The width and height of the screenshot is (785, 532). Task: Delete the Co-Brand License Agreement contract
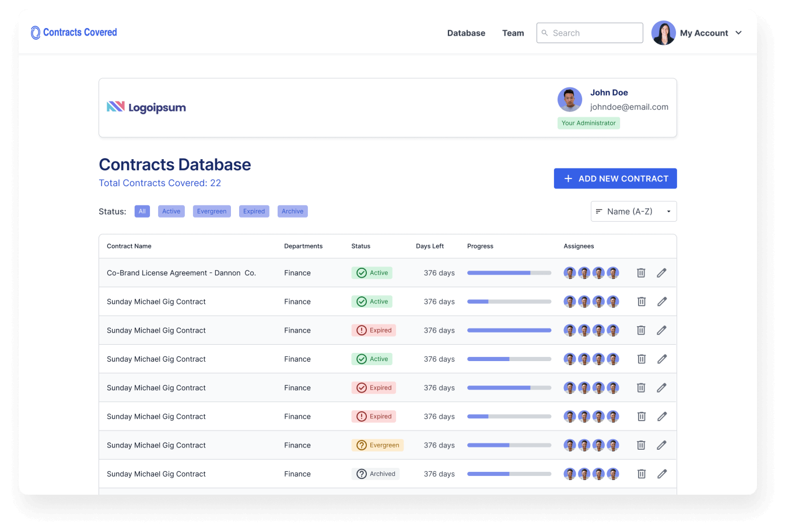click(x=641, y=273)
